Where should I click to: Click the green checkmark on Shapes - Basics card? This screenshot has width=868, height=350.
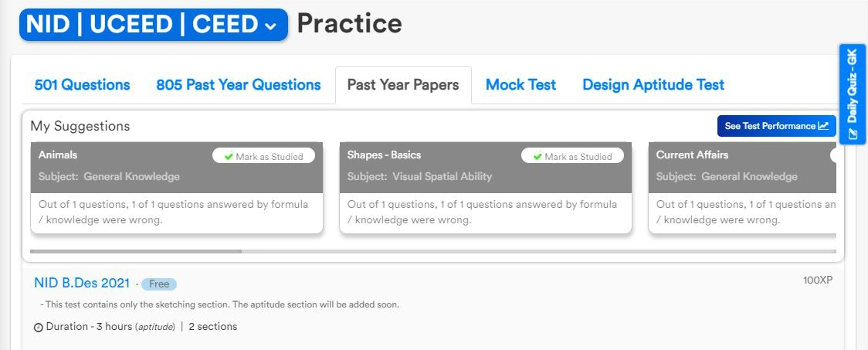click(x=537, y=157)
